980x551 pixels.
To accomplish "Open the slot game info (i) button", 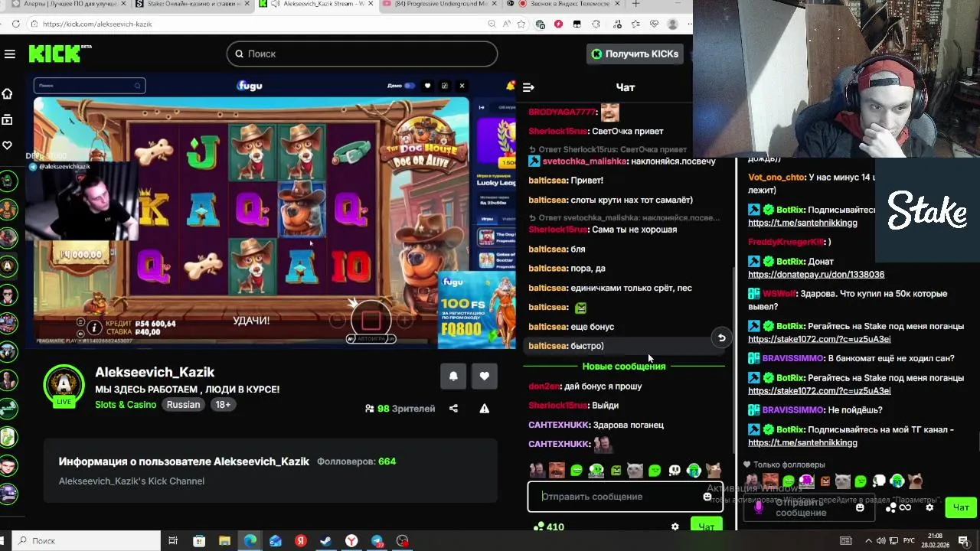I will point(94,328).
